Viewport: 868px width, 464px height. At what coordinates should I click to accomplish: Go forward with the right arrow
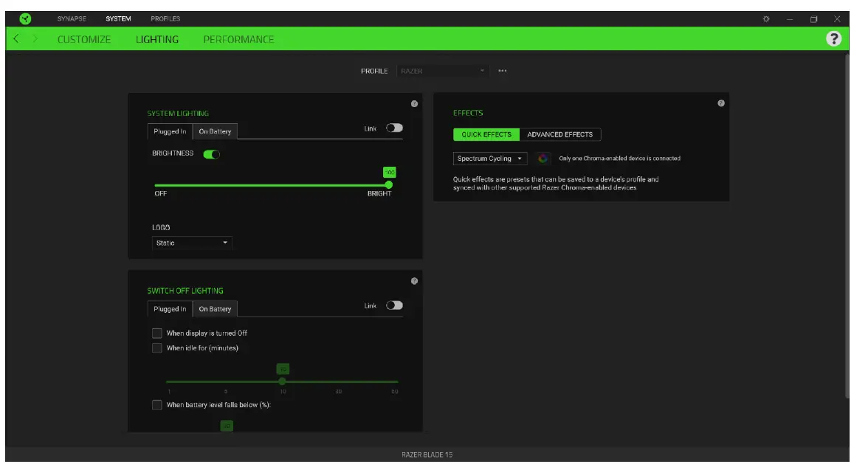click(35, 38)
